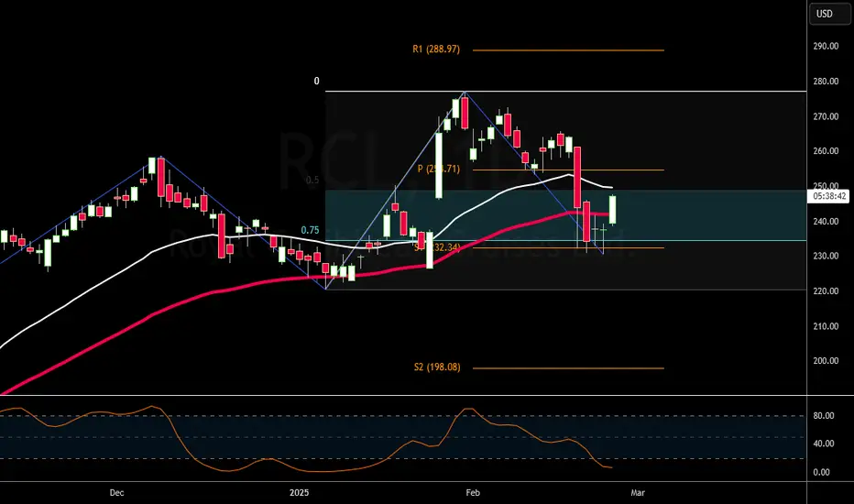Click the Mar label on time axis
This screenshot has height=504, width=854.
(x=637, y=493)
